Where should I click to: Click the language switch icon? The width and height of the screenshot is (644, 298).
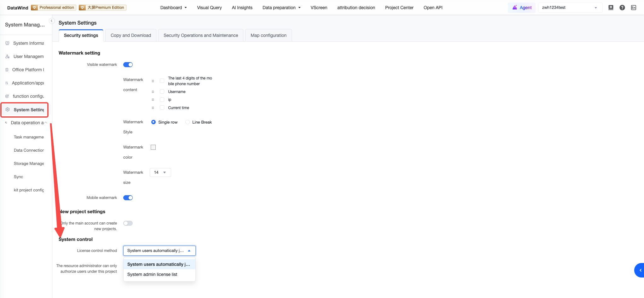(x=633, y=8)
